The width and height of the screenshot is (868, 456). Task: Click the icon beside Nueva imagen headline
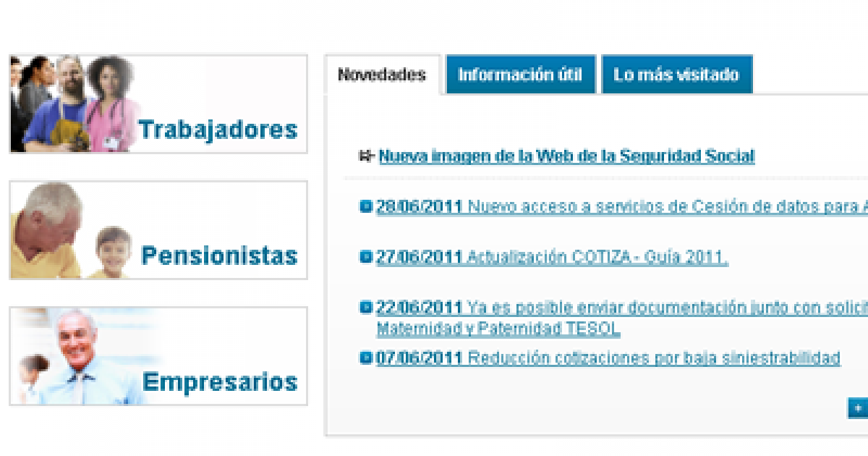(x=365, y=156)
